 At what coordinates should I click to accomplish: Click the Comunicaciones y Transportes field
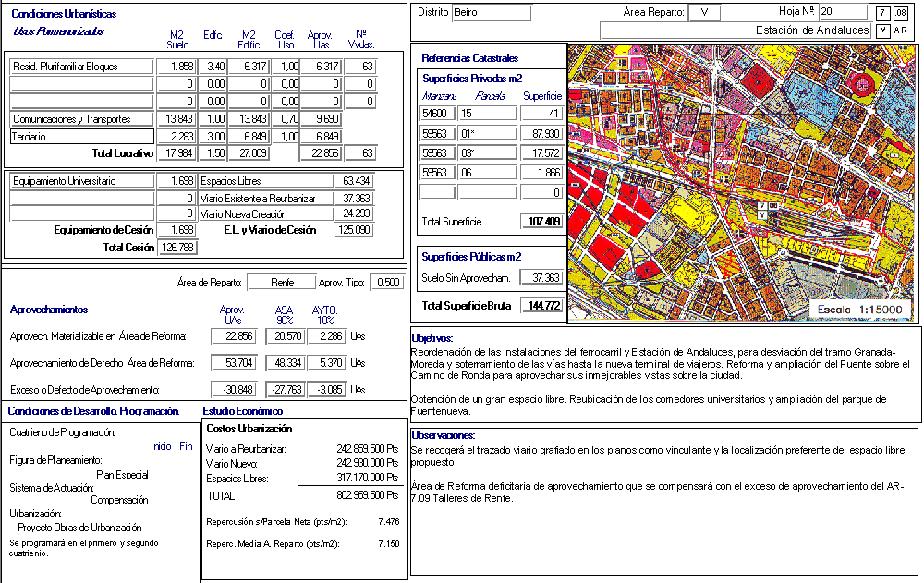tap(81, 119)
